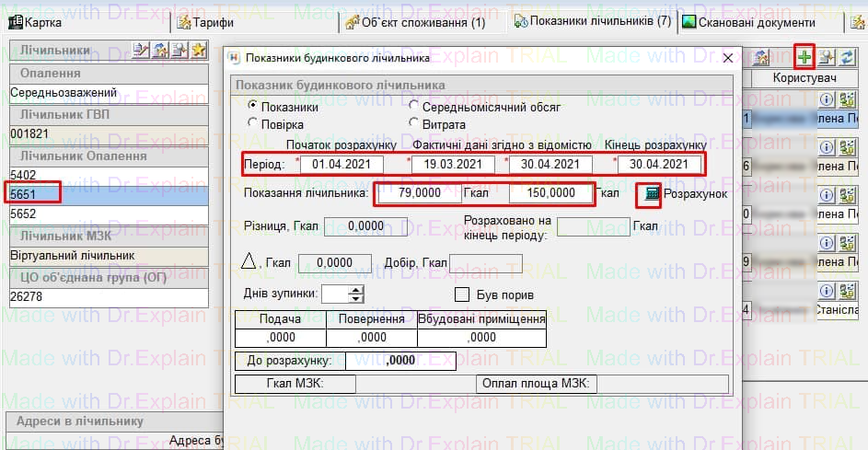Select meter 5652 in the list
The width and height of the screenshot is (868, 450).
[x=23, y=213]
